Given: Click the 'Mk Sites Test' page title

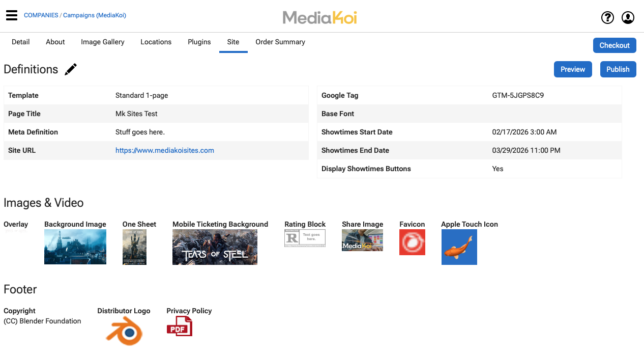Looking at the screenshot, I should coord(136,114).
